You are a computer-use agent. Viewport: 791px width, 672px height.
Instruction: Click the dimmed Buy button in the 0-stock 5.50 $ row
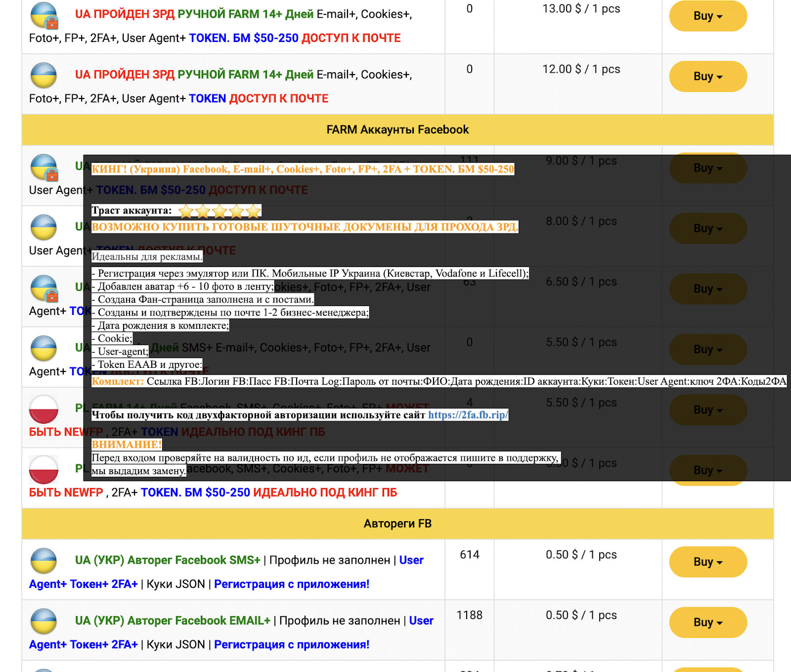708,349
